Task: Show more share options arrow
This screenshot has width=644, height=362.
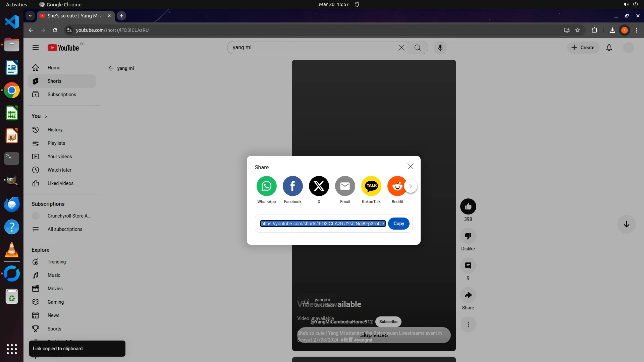Action: tap(410, 186)
